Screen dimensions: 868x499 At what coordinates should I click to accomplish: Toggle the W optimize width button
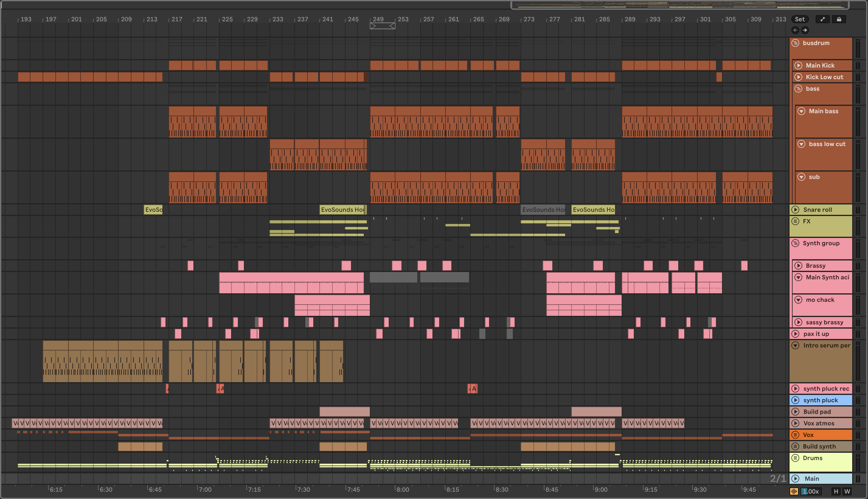pos(847,491)
